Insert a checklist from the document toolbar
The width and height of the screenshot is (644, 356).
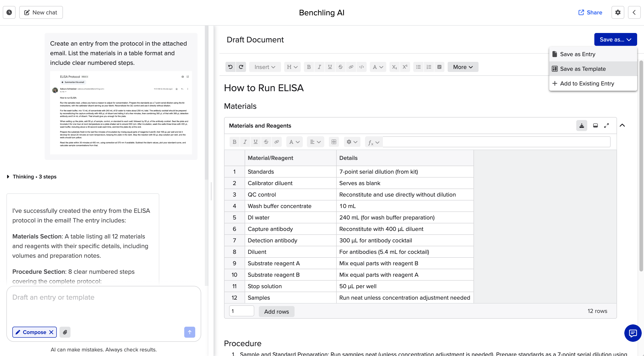pos(439,67)
